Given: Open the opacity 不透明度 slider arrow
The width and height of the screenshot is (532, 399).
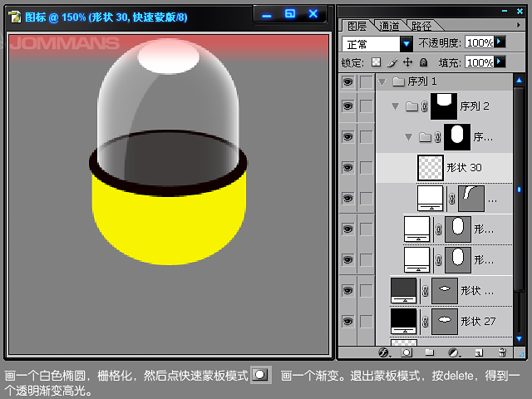Looking at the screenshot, I should [500, 42].
